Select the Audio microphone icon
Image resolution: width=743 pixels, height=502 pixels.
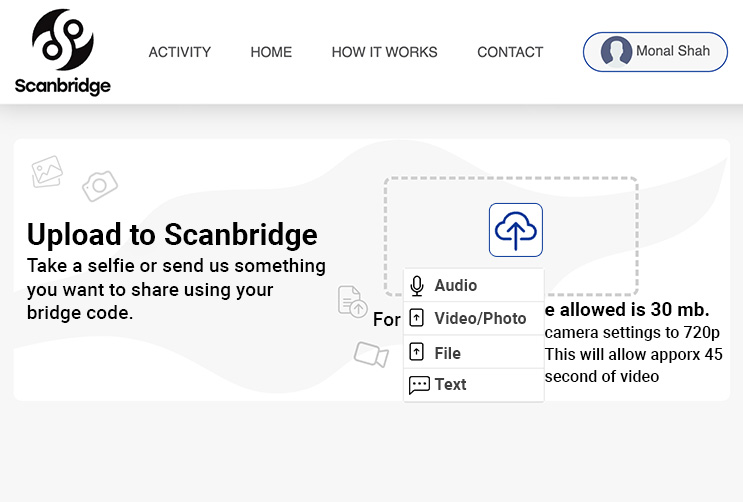coord(417,286)
